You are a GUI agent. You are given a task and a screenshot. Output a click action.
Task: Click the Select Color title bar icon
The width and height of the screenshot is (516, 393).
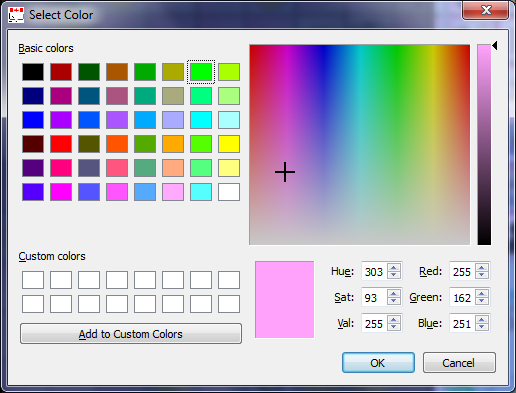click(16, 15)
